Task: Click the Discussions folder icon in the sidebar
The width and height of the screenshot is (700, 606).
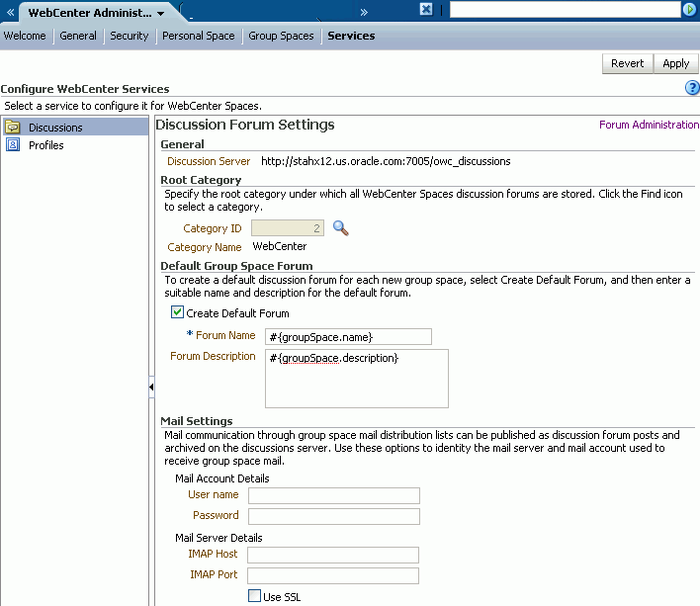Action: click(13, 128)
